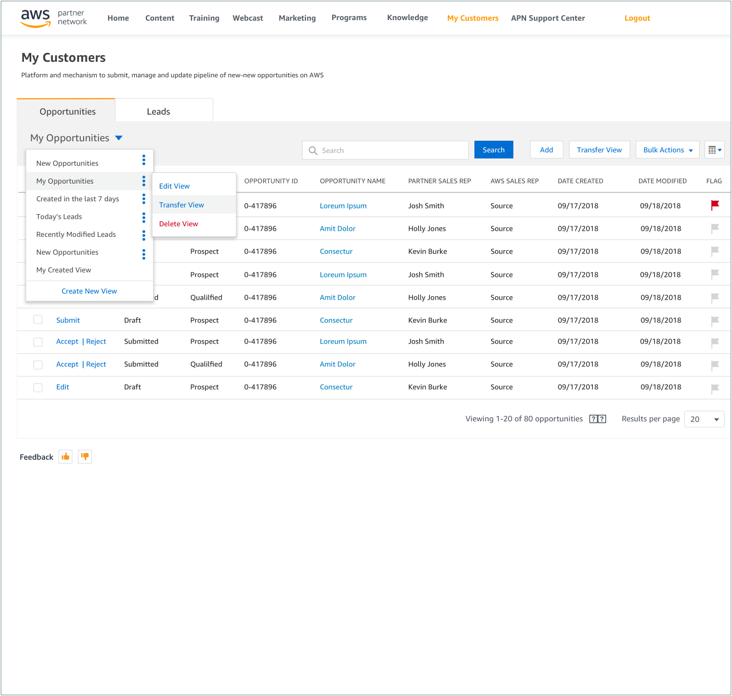The height and width of the screenshot is (696, 732).
Task: Open Knowledge in the top navigation
Action: pyautogui.click(x=407, y=18)
